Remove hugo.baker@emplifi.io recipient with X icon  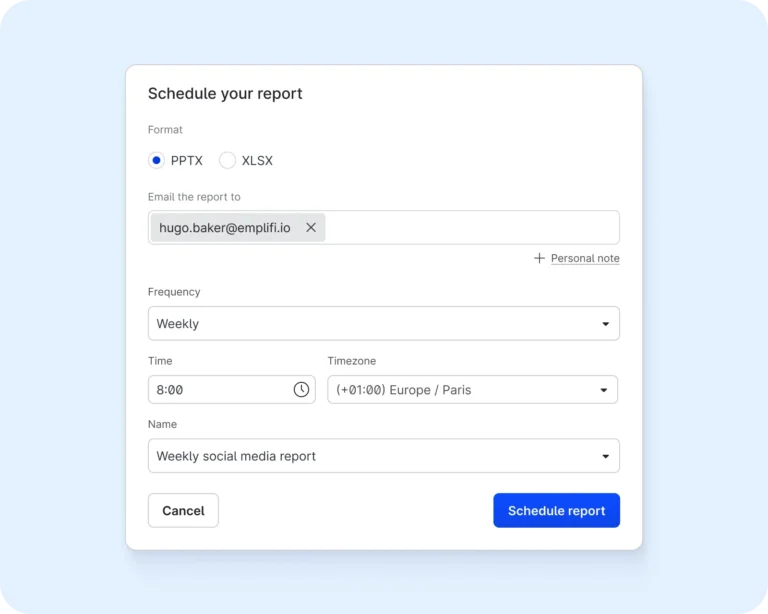pos(311,228)
